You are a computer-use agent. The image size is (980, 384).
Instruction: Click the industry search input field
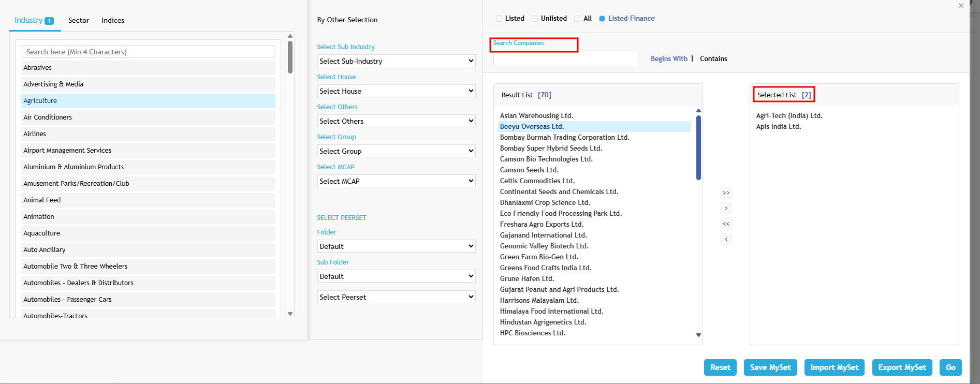point(148,52)
